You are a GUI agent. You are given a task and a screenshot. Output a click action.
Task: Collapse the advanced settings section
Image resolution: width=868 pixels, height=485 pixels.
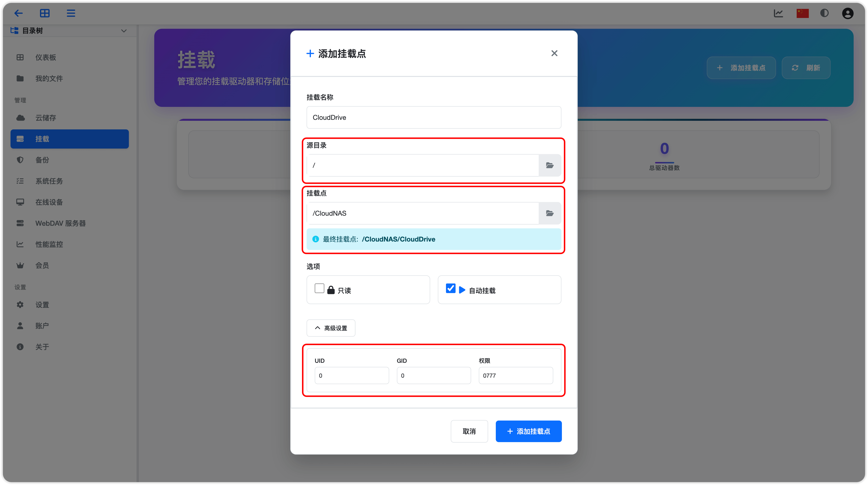(331, 328)
